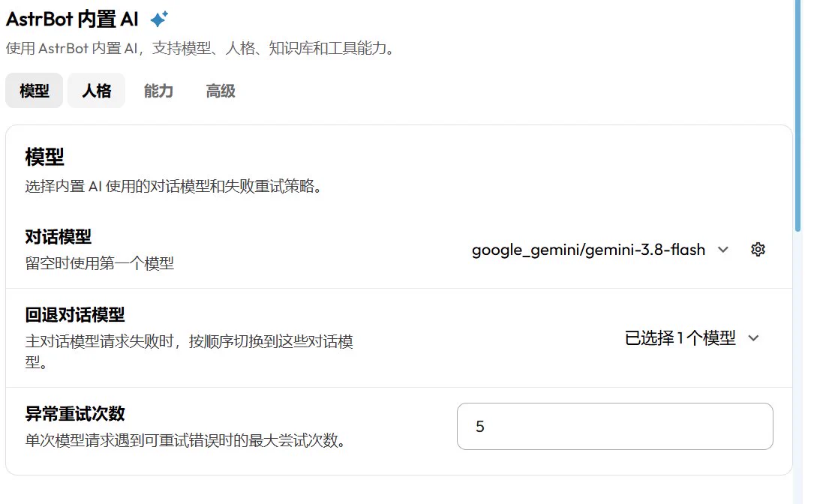838x504 pixels.
Task: Open settings gear next to dialogue model
Action: click(x=758, y=250)
